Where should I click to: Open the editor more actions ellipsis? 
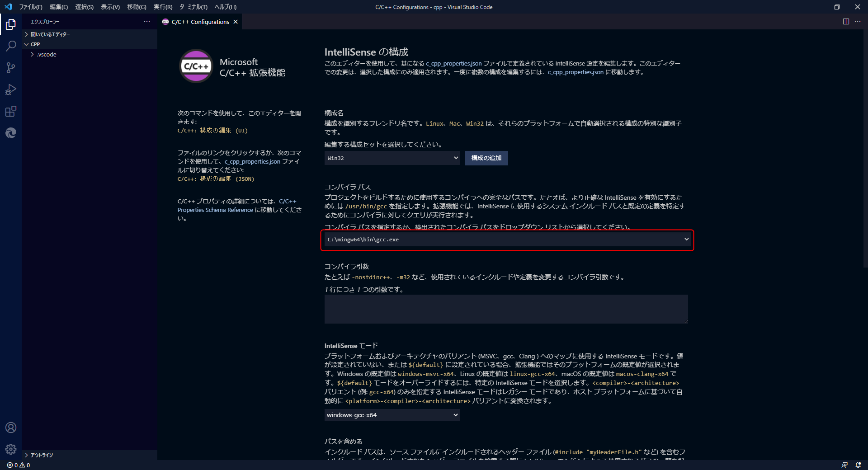[x=858, y=22]
